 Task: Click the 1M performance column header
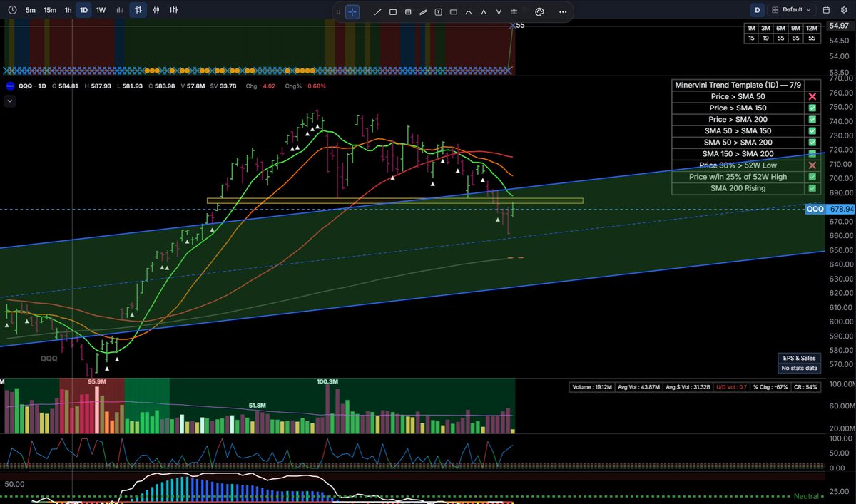point(751,28)
